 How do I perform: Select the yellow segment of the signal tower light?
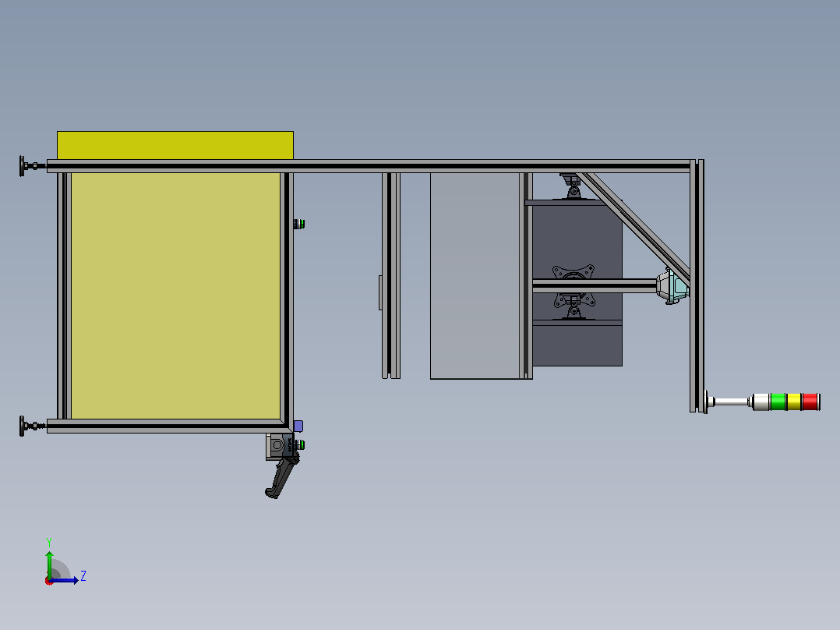(794, 402)
